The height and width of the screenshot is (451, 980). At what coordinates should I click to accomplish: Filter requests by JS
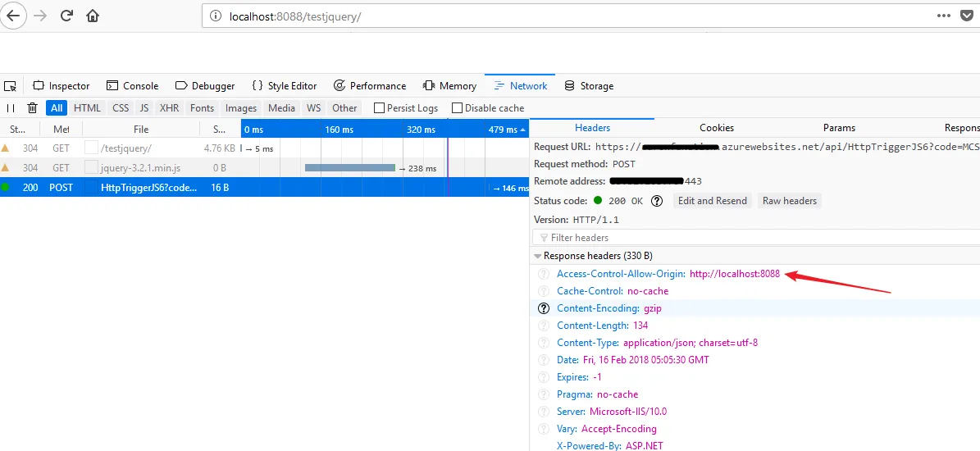(144, 108)
